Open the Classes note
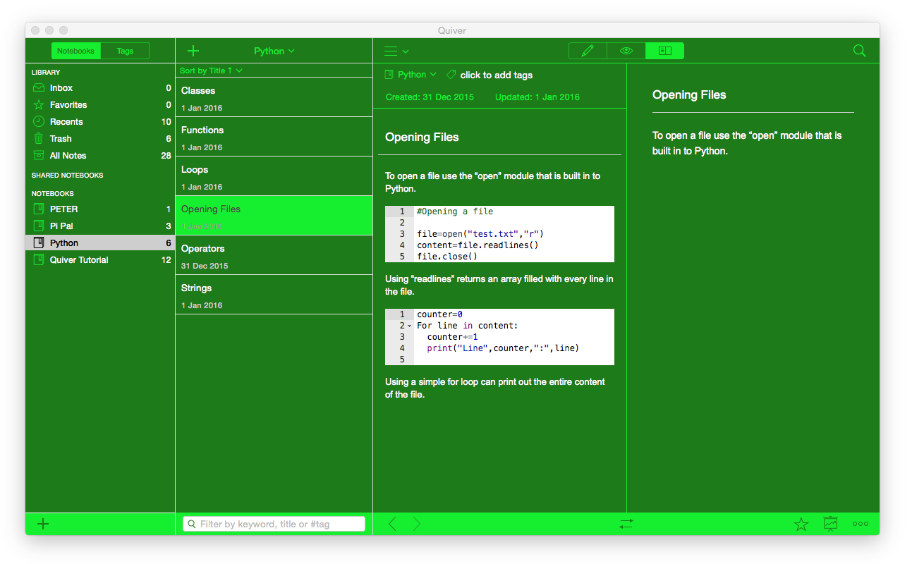924x564 pixels. (x=274, y=97)
